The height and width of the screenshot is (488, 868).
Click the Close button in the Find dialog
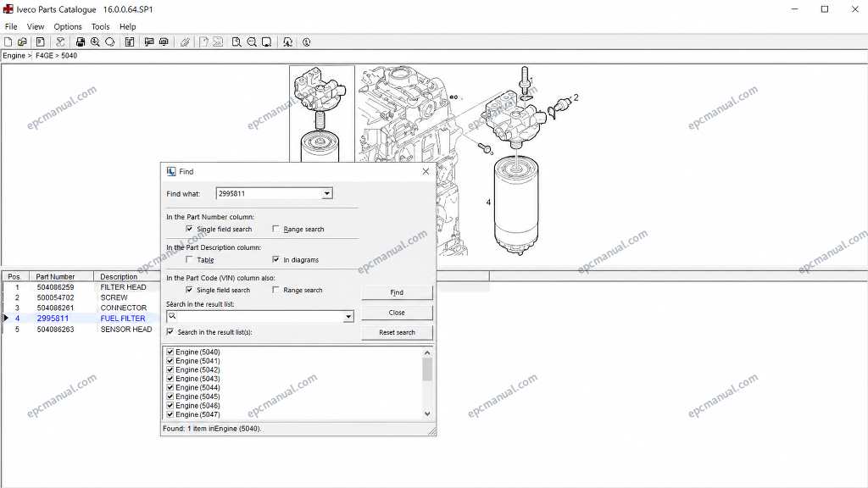pyautogui.click(x=397, y=313)
